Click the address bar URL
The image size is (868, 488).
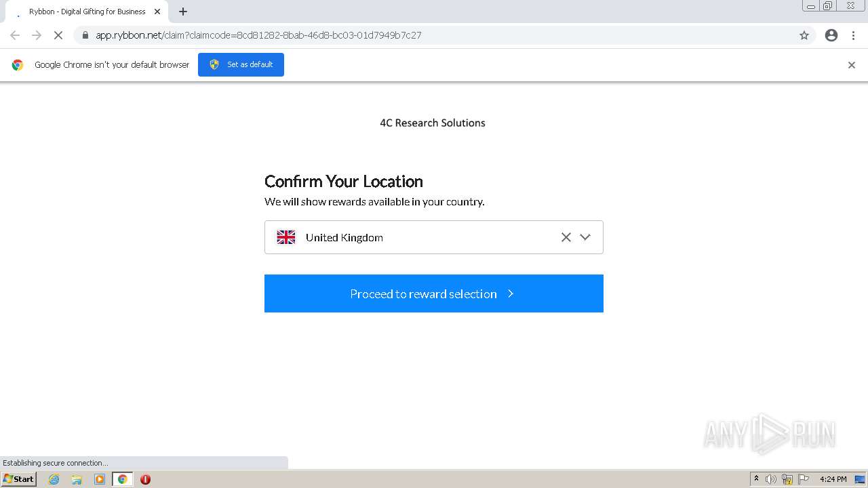click(258, 35)
